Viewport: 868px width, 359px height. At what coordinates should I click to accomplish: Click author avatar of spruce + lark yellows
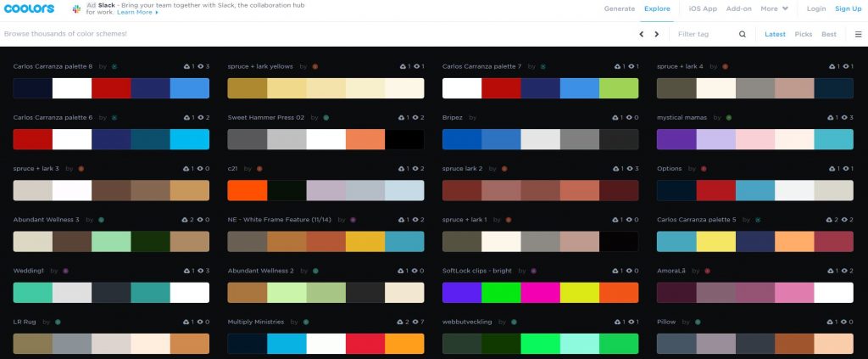pyautogui.click(x=315, y=66)
